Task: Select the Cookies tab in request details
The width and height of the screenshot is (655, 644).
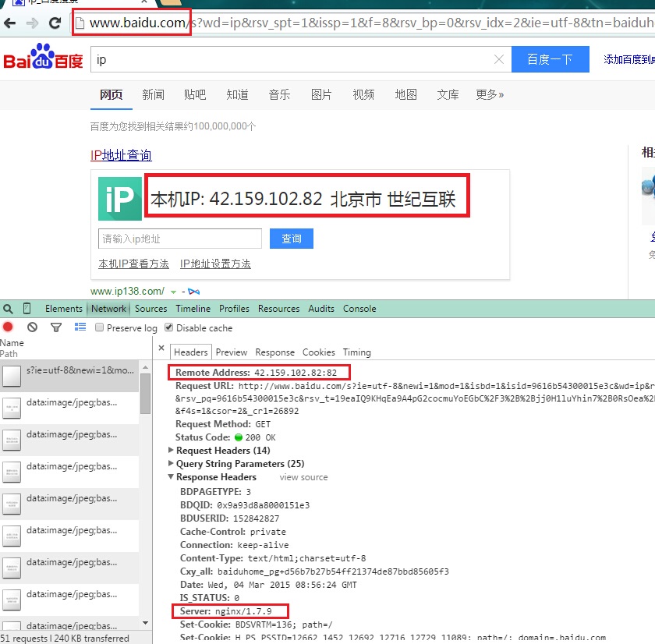Action: click(319, 352)
